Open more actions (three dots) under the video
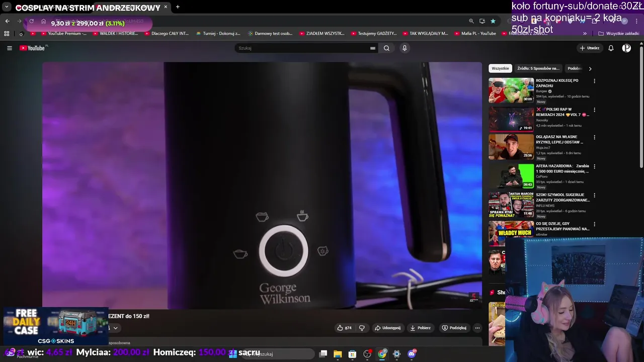 coord(477,328)
